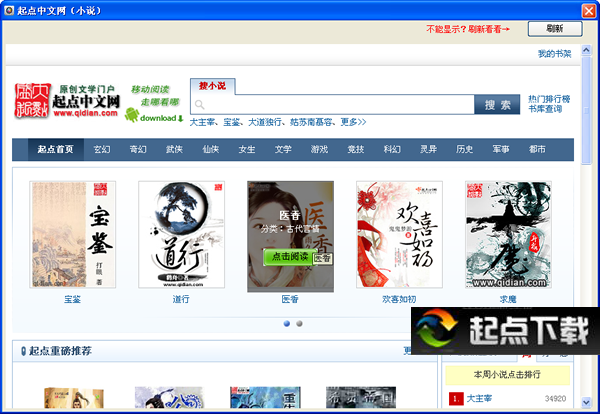
Task: Open 我的书架 bookshelf link
Action: [554, 54]
